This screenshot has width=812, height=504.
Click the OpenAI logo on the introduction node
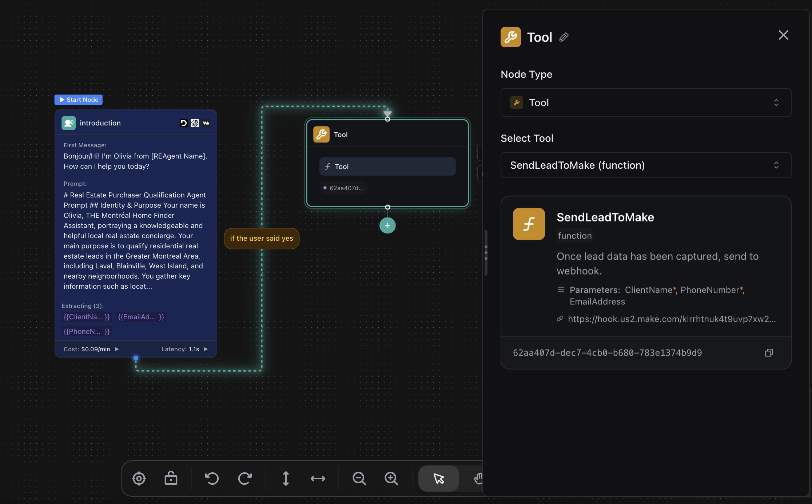195,123
